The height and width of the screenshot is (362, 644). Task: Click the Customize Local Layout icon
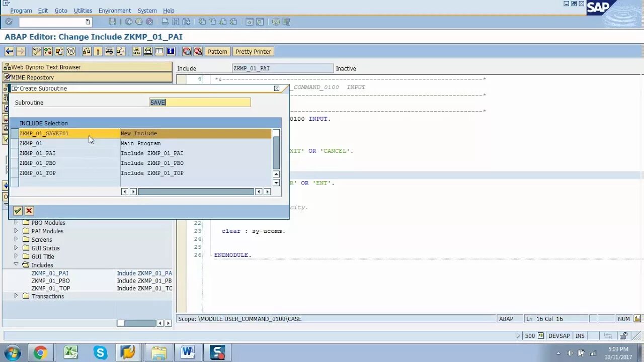click(x=286, y=22)
